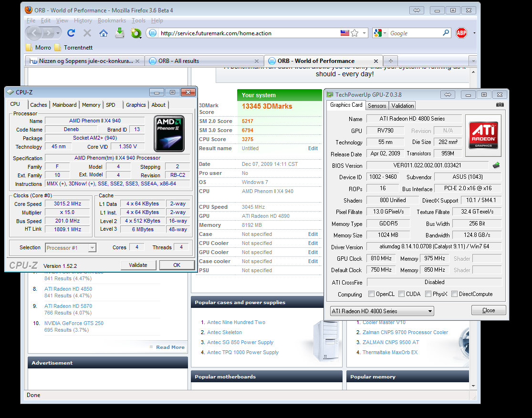Click the search magnifier icon
Screen dimensions: 532x418
[446, 33]
